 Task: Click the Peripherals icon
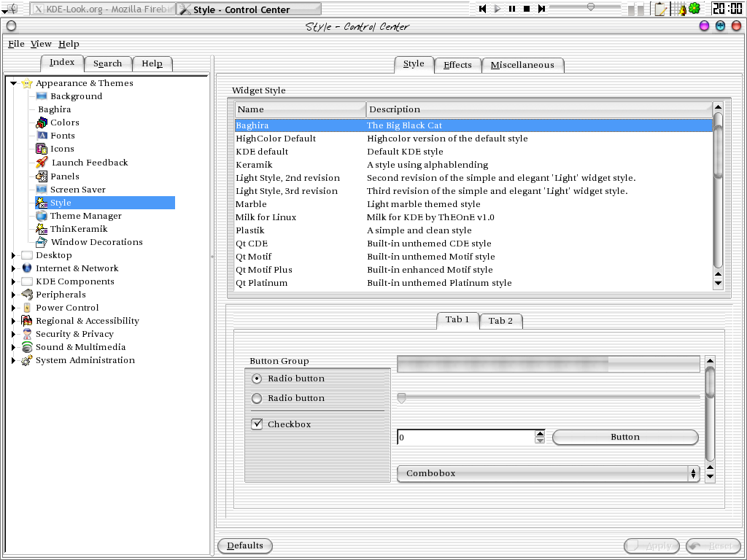click(x=27, y=295)
